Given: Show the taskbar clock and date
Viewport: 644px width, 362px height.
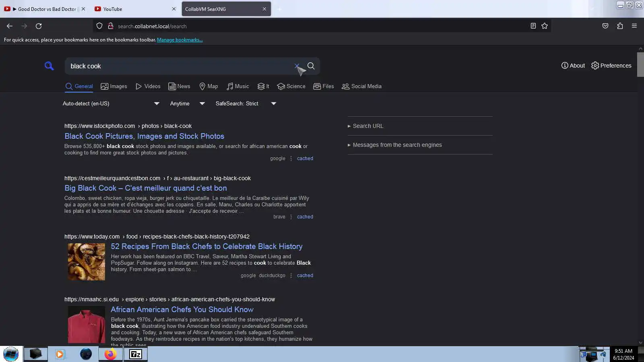Looking at the screenshot, I should click(623, 354).
